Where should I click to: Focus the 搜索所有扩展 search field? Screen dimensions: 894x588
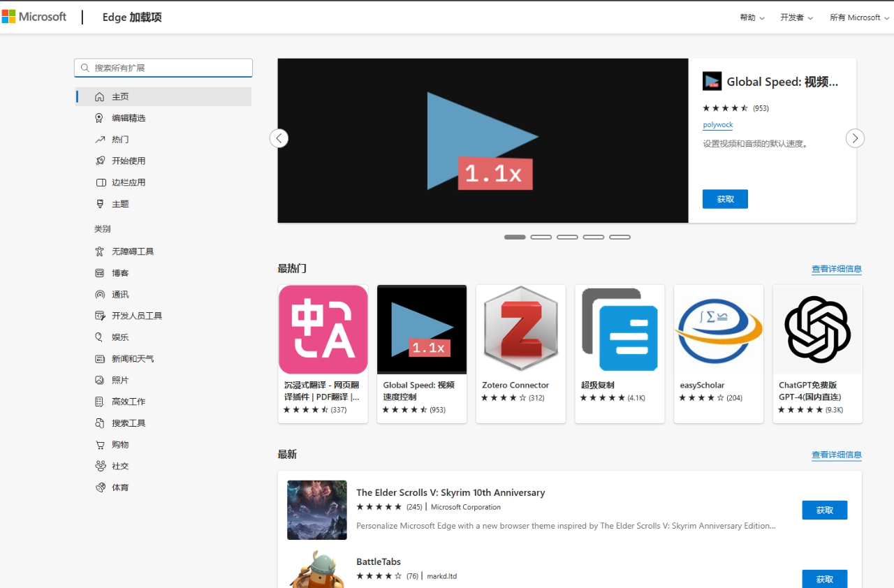tap(163, 68)
